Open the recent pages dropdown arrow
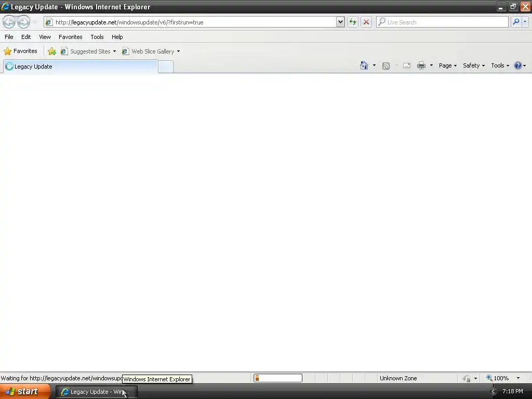 coord(35,22)
